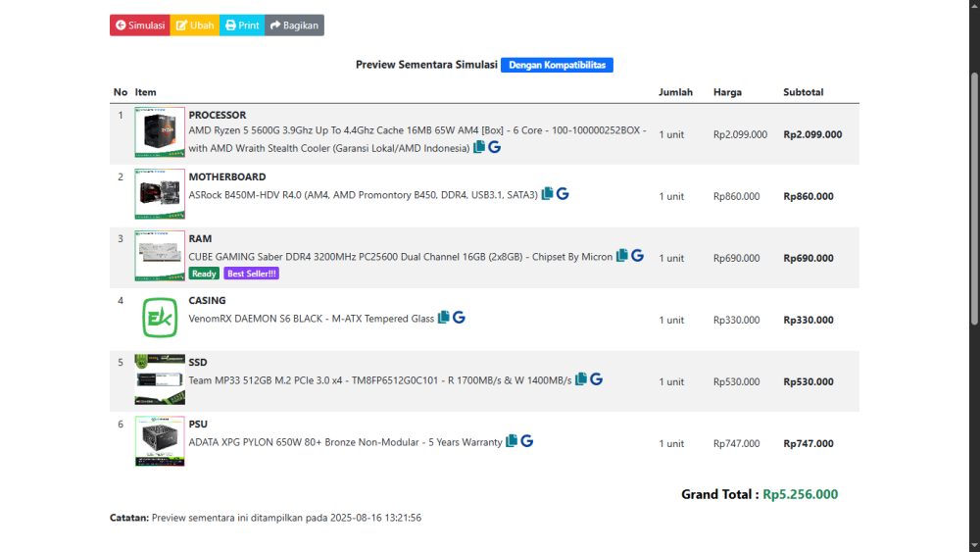Click the Catatan preview timestamp note
980x552 pixels.
coord(266,518)
